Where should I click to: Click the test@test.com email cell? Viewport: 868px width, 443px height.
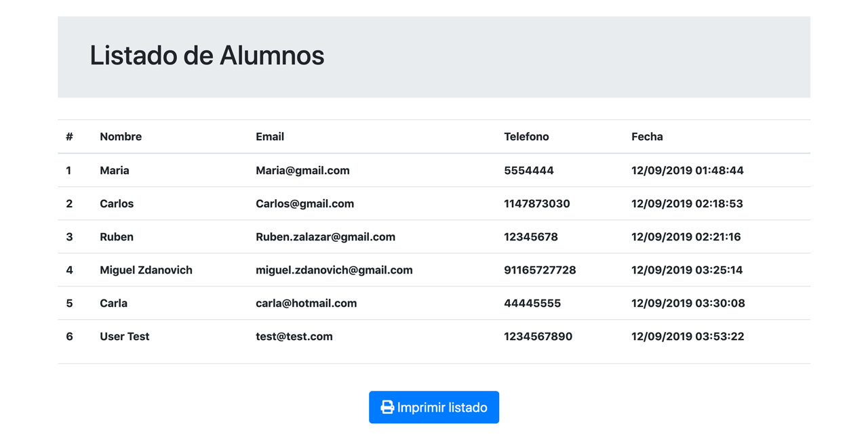click(294, 337)
